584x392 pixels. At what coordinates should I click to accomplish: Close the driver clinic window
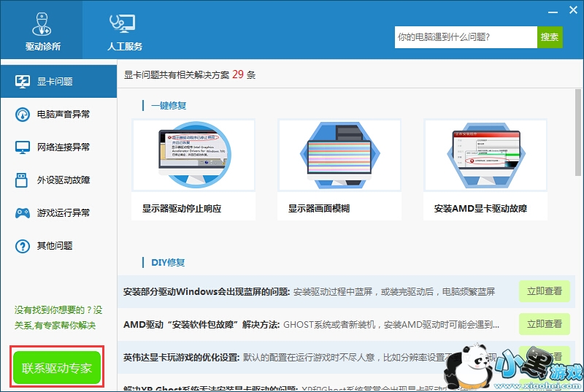[x=573, y=10]
